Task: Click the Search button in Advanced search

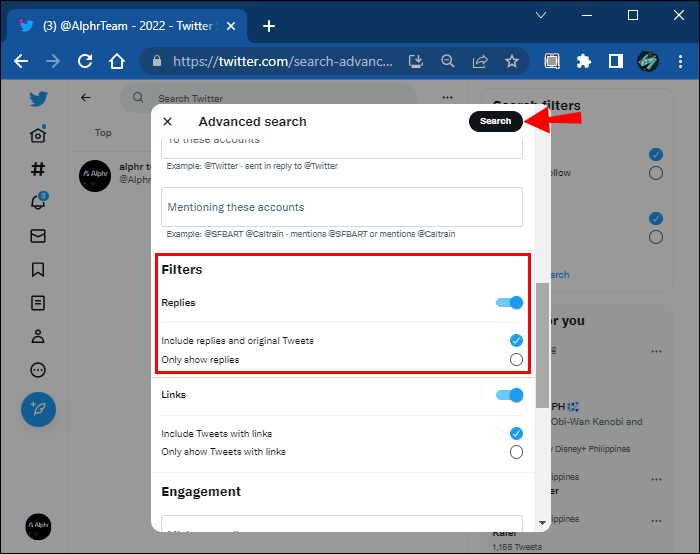Action: (496, 121)
